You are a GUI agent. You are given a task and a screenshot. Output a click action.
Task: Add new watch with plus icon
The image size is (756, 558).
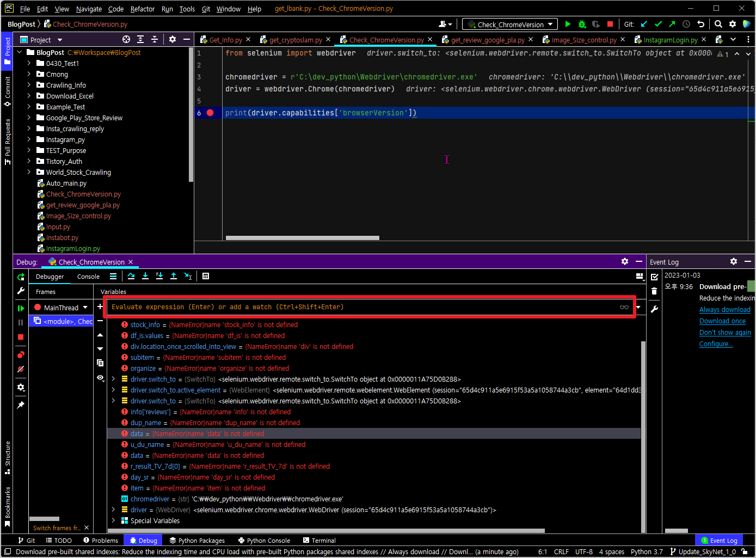tap(100, 306)
